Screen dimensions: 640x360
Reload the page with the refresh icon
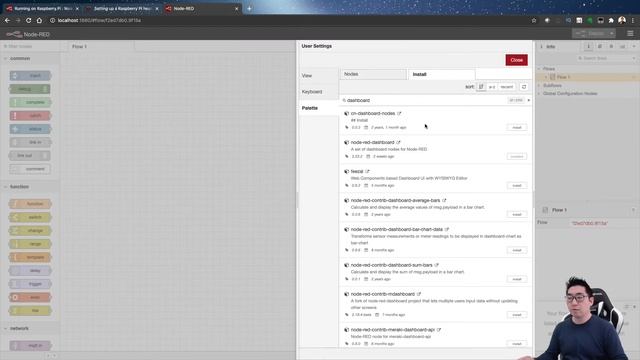coord(29,20)
